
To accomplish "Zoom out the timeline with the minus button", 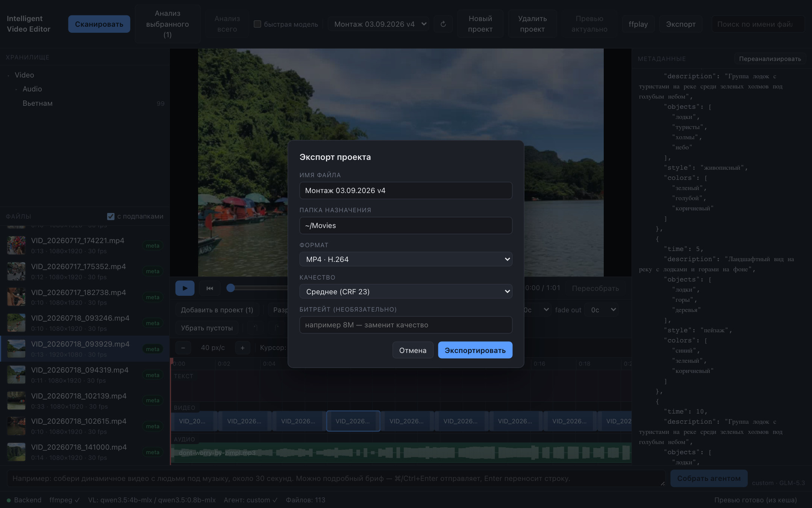I will click(x=183, y=348).
